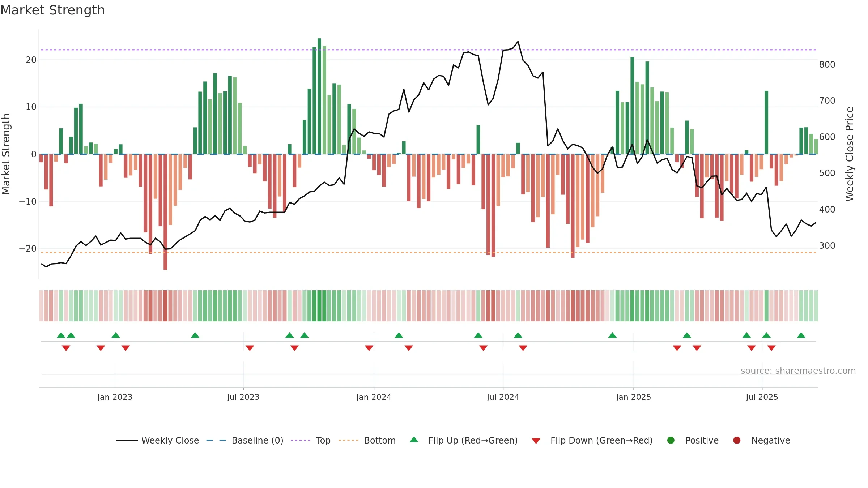Click the Jan 2024 x-axis label
868x488 pixels.
coord(374,397)
